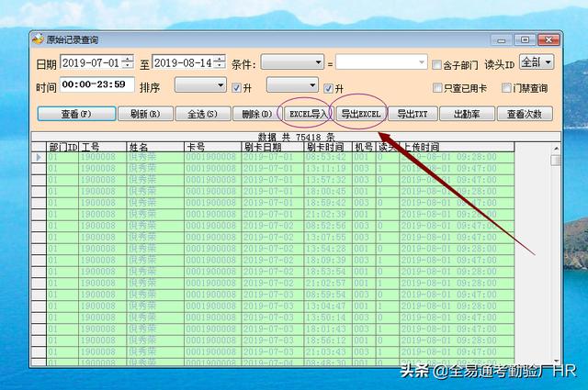Screen dimensions: 588x390
Task: Maximize the 原始记录查询 window
Action: (525, 39)
